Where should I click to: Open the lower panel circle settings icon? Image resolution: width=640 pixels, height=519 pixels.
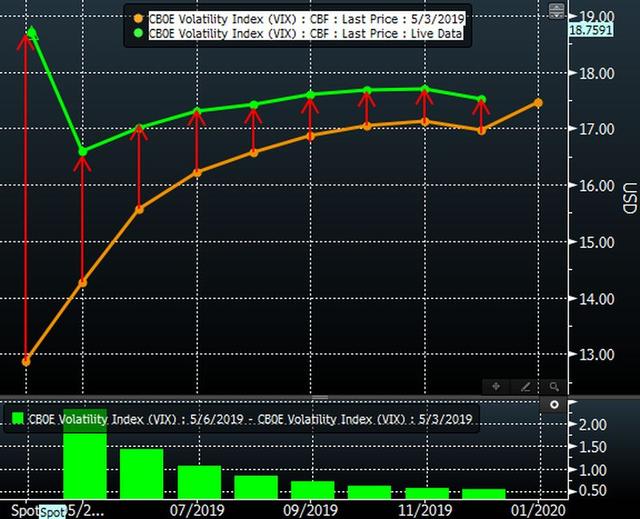554,405
